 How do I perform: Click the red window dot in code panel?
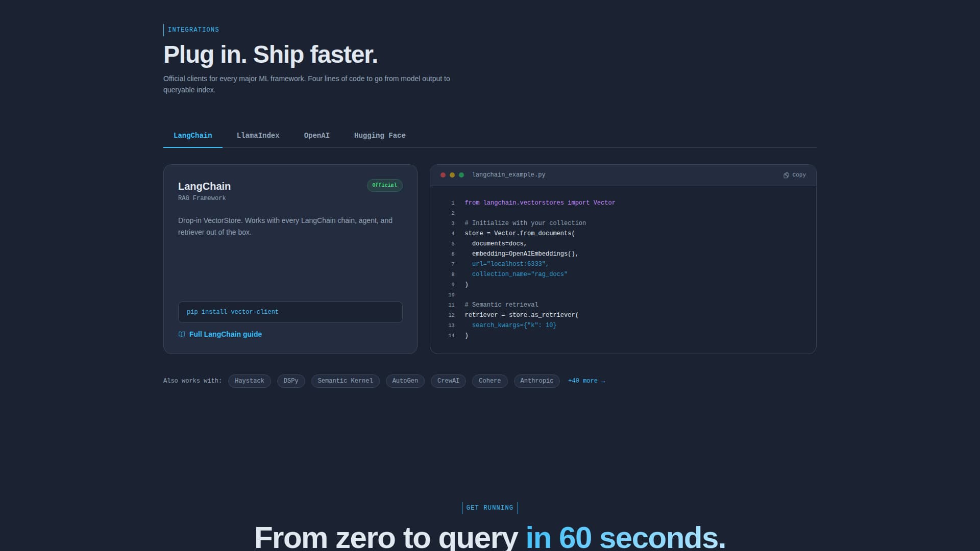pyautogui.click(x=443, y=175)
